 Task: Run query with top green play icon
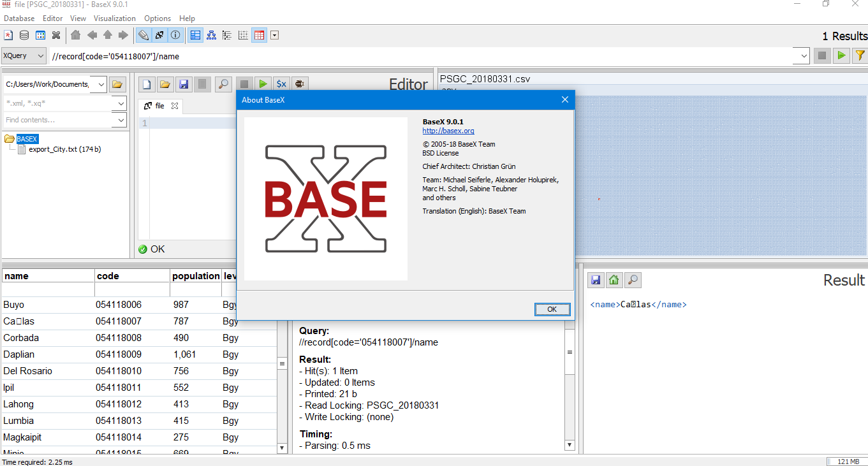point(842,56)
